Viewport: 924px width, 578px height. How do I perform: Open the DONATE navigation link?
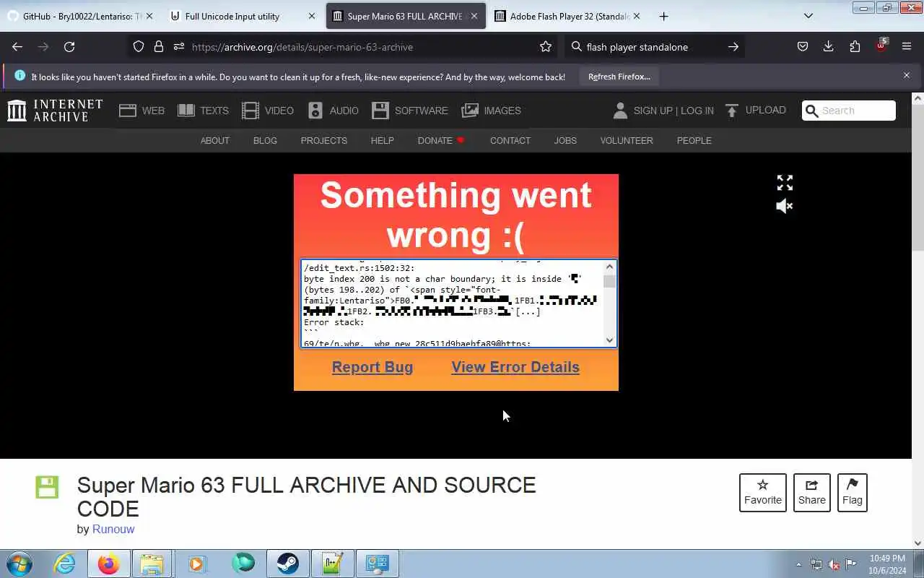[441, 141]
